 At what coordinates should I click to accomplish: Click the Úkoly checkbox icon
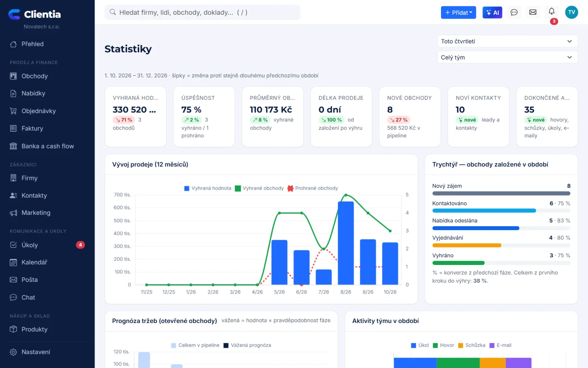tap(13, 245)
